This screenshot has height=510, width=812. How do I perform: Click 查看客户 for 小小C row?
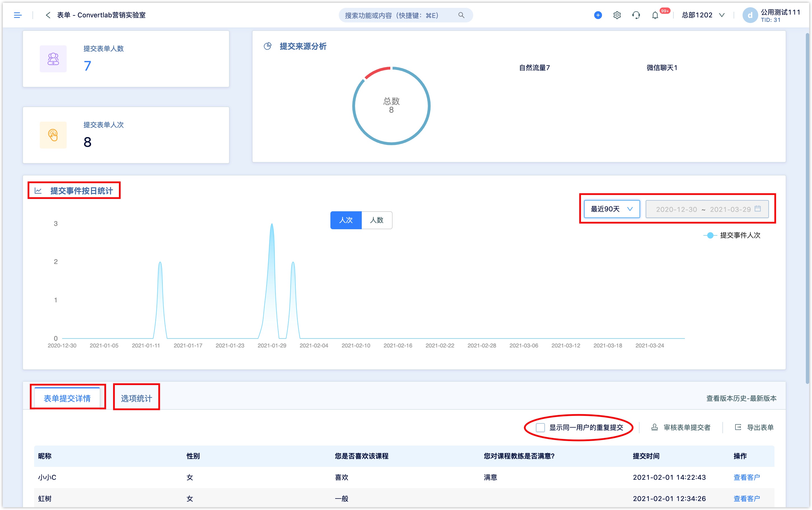pos(747,477)
